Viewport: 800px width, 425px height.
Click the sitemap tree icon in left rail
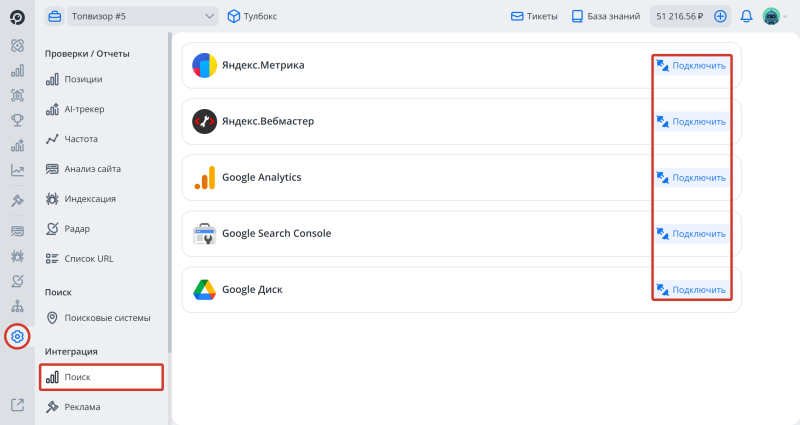click(17, 306)
